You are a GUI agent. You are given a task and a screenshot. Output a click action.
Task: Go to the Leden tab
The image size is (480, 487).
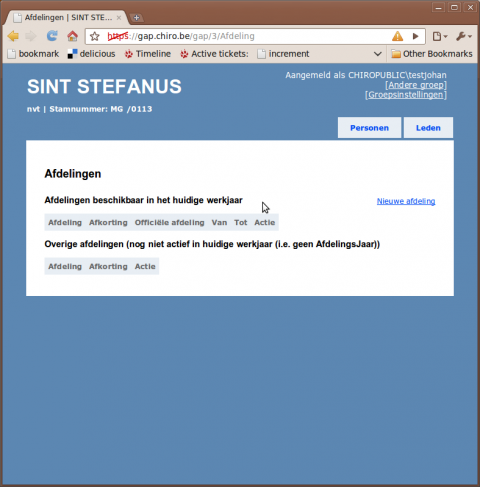pyautogui.click(x=428, y=128)
